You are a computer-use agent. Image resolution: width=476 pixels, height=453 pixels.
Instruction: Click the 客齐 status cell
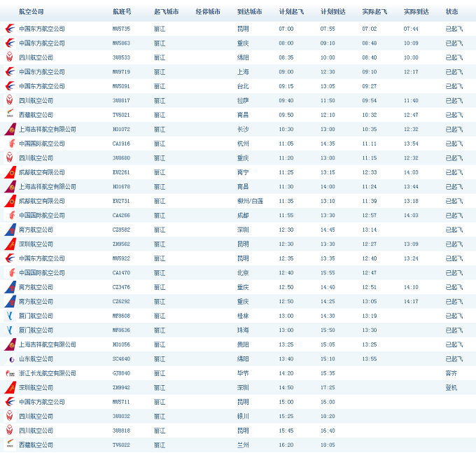click(x=451, y=373)
